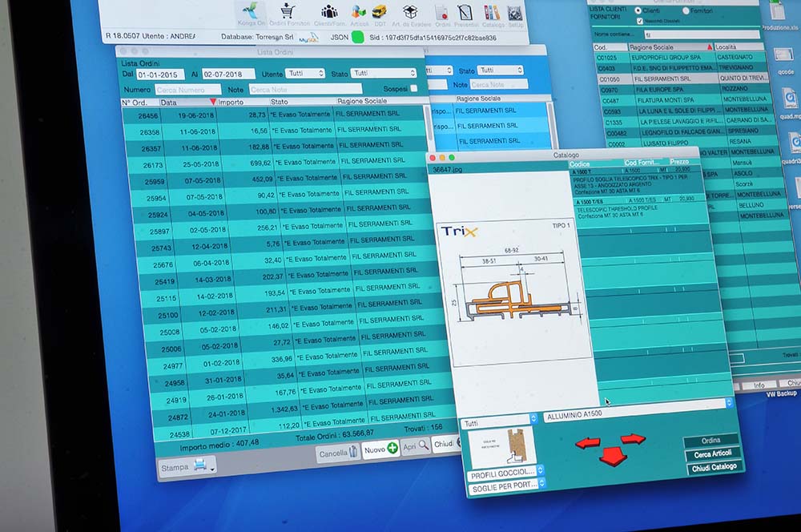801x532 pixels.
Task: Open Produzione.xls desktop file
Action: pyautogui.click(x=779, y=15)
